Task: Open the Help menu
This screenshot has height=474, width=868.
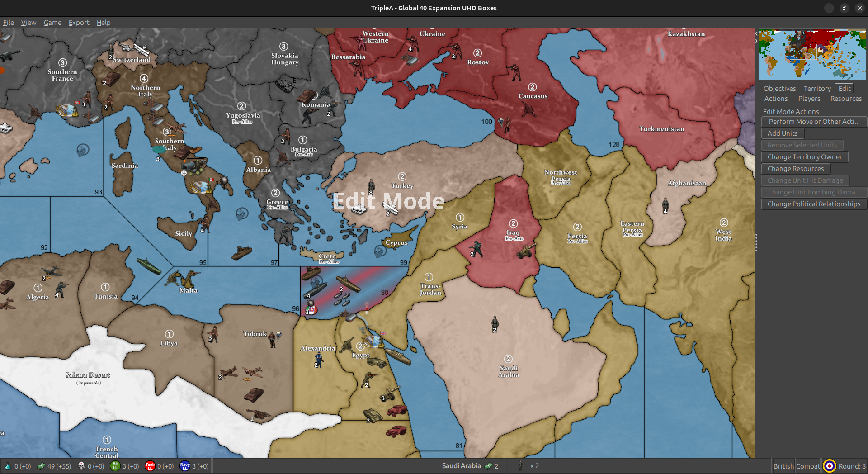Action: [x=104, y=23]
